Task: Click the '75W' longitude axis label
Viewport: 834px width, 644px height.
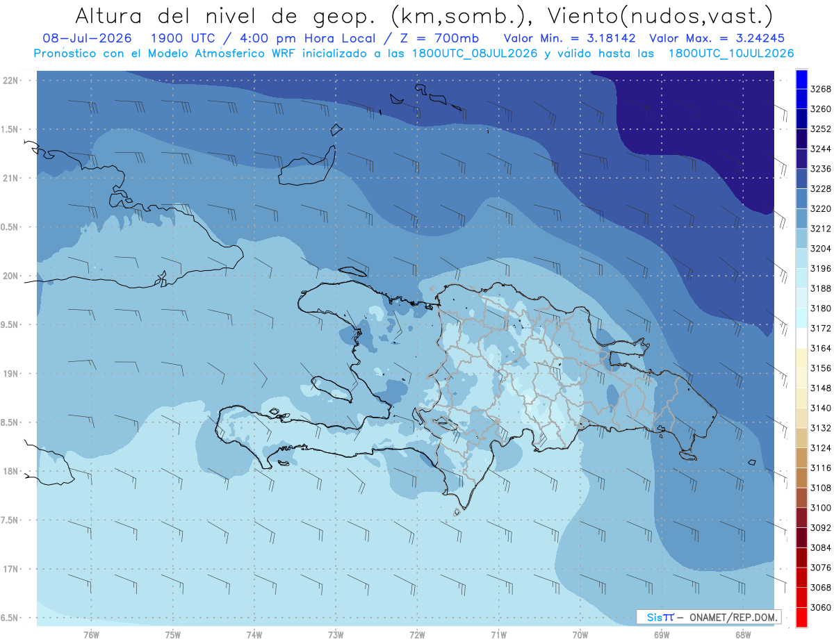Action: pos(173,635)
